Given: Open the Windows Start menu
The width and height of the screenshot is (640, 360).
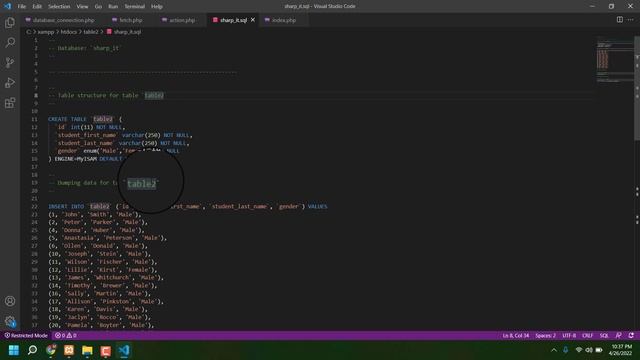Looking at the screenshot, I should [13, 350].
